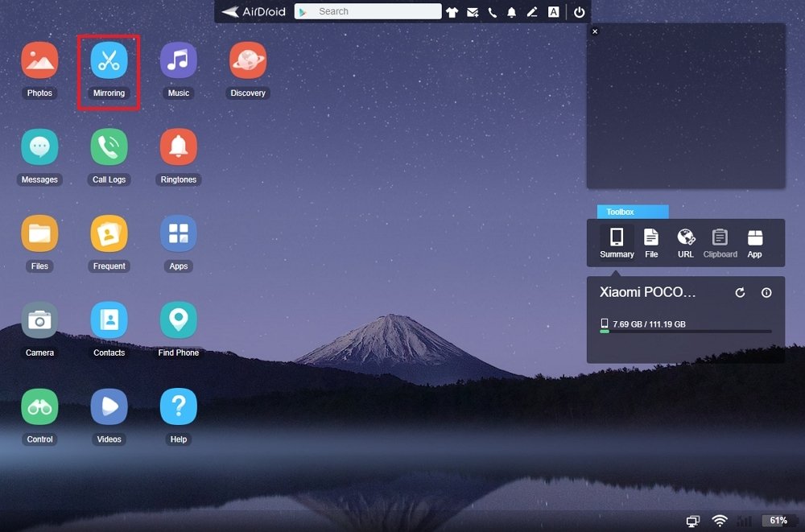The width and height of the screenshot is (805, 532).
Task: Click the pencil edit icon in top bar
Action: [532, 12]
